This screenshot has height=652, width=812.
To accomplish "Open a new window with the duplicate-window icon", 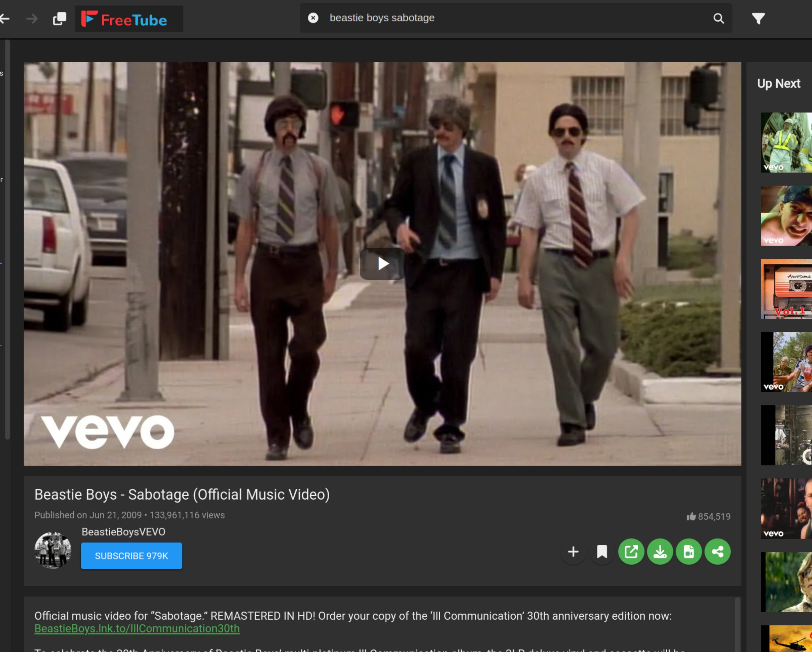I will tap(60, 19).
